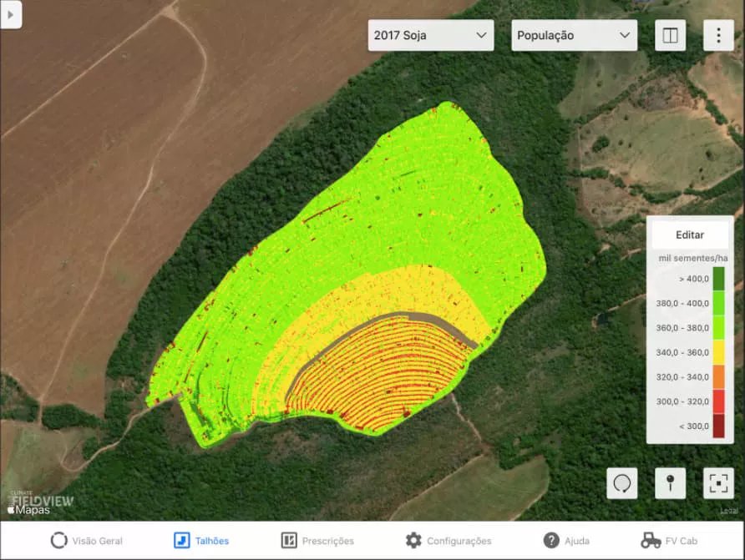The height and width of the screenshot is (560, 745).
Task: Open the População layer dropdown
Action: 574,35
